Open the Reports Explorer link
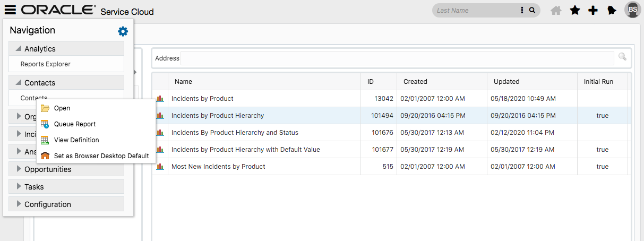Image resolution: width=644 pixels, height=241 pixels. 46,64
